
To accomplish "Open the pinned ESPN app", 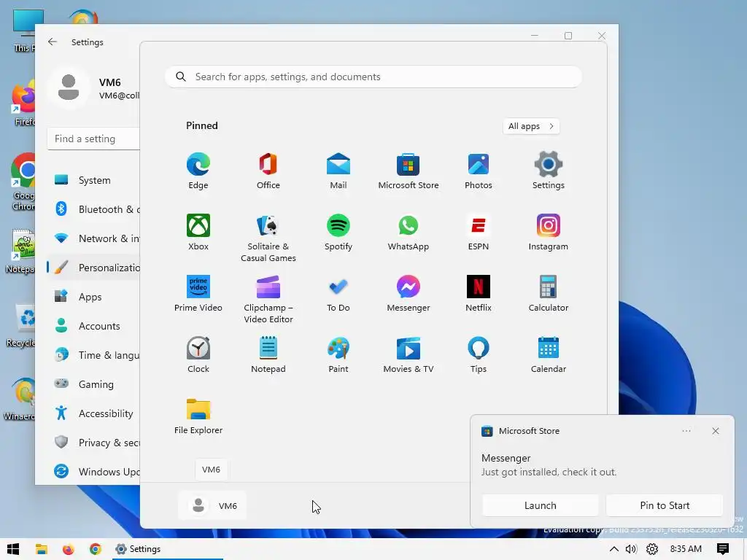I will click(479, 233).
